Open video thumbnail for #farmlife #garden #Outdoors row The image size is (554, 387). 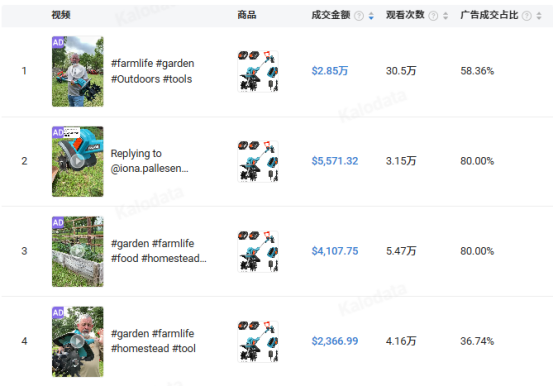pos(78,71)
